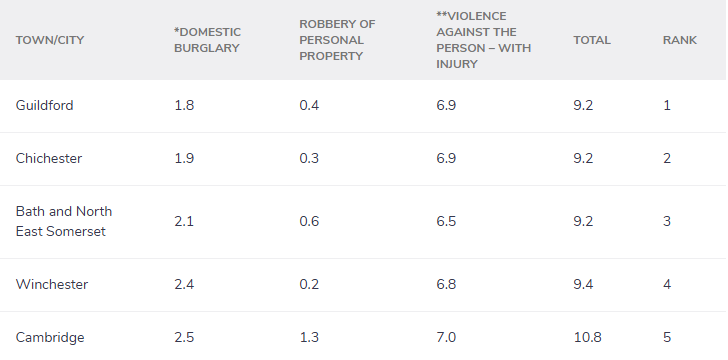
Task: Select the Chichester row name
Action: [x=49, y=158]
